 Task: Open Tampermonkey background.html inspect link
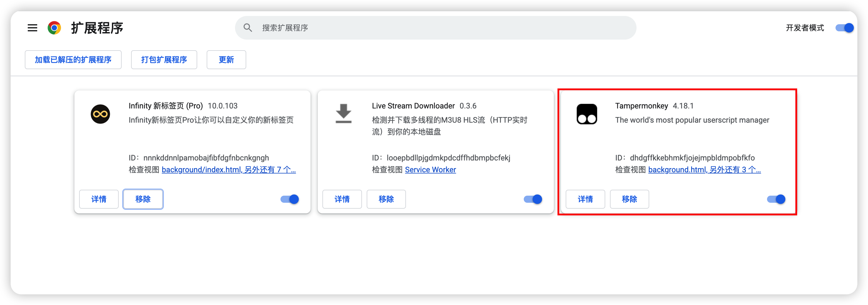pos(704,170)
